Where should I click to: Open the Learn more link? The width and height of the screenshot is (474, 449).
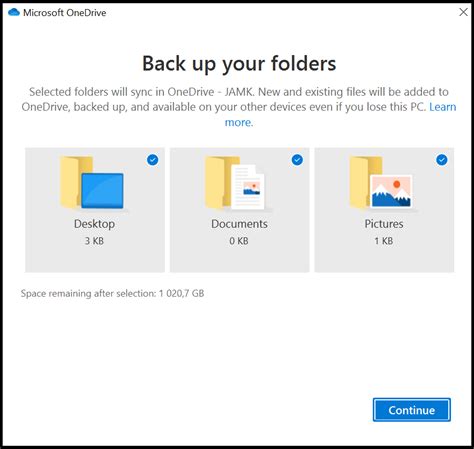pos(443,107)
